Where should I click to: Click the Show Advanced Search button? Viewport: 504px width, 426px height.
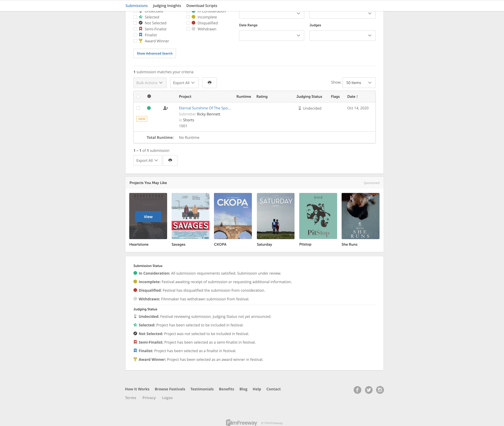pos(154,53)
